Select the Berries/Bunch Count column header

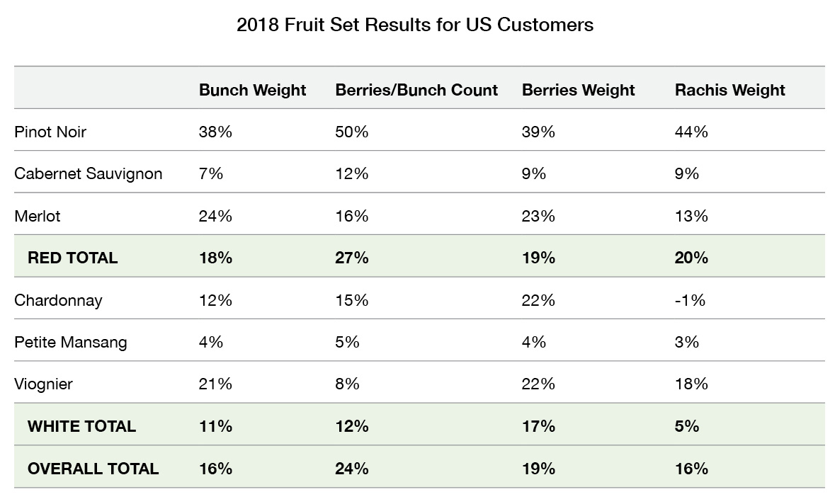[x=416, y=90]
